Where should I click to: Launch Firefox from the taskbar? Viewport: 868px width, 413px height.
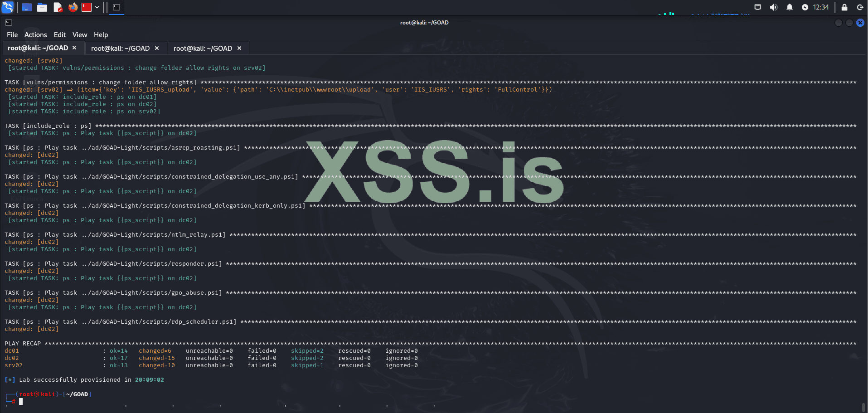coord(73,7)
